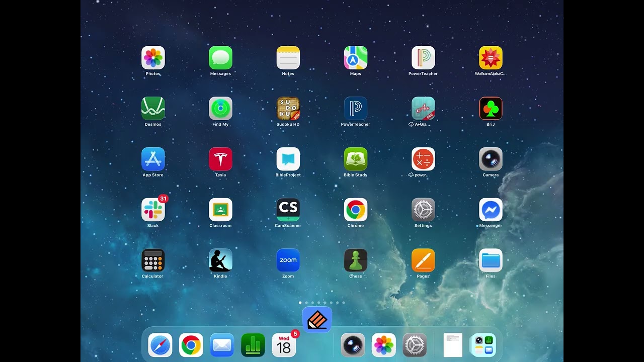Launch the WolframAlpha calculator app
Viewport: 644px width, 362px height.
[x=491, y=58]
